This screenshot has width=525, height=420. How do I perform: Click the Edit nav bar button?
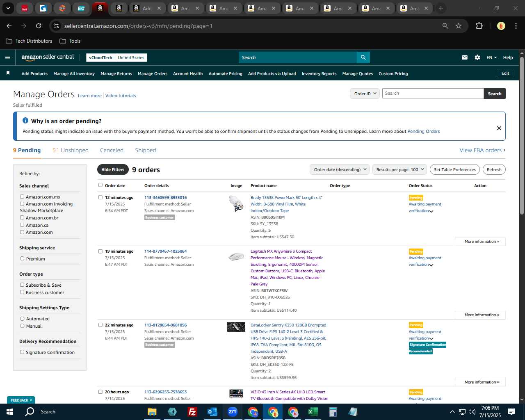coord(505,73)
